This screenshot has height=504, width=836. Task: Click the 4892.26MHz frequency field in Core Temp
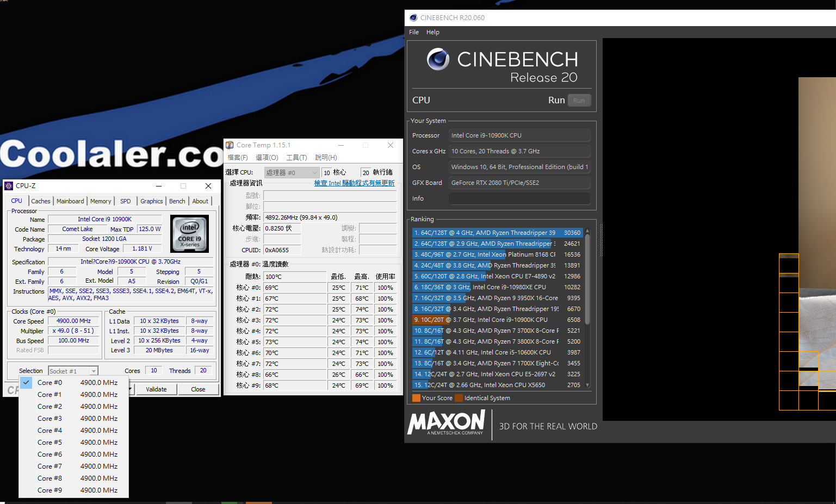tap(330, 217)
